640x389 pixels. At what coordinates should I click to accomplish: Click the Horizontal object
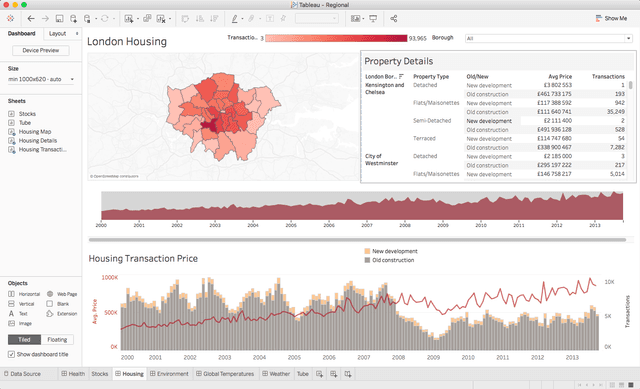(24, 294)
